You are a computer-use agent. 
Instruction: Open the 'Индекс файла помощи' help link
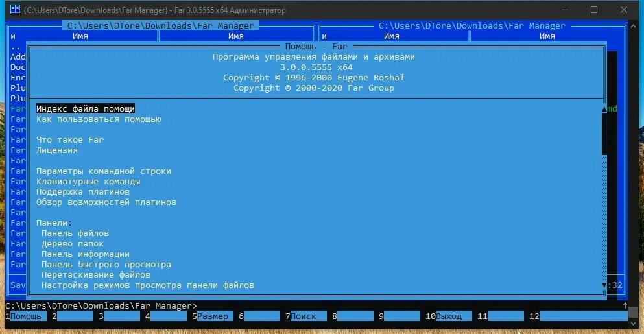pyautogui.click(x=86, y=109)
